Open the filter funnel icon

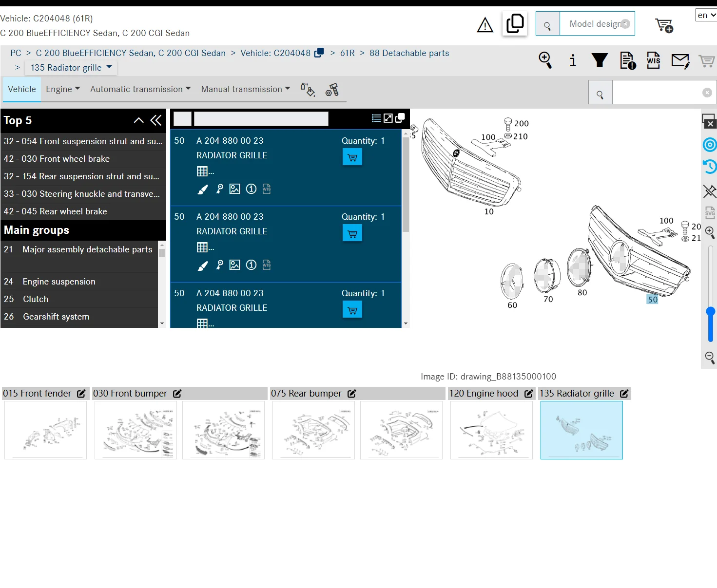pyautogui.click(x=600, y=60)
